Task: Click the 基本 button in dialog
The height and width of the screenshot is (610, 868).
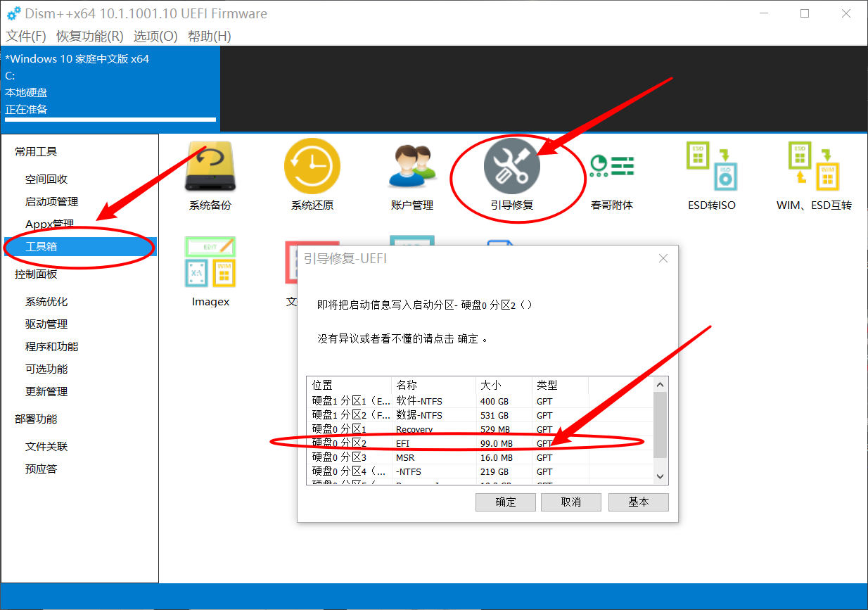Action: tap(639, 502)
